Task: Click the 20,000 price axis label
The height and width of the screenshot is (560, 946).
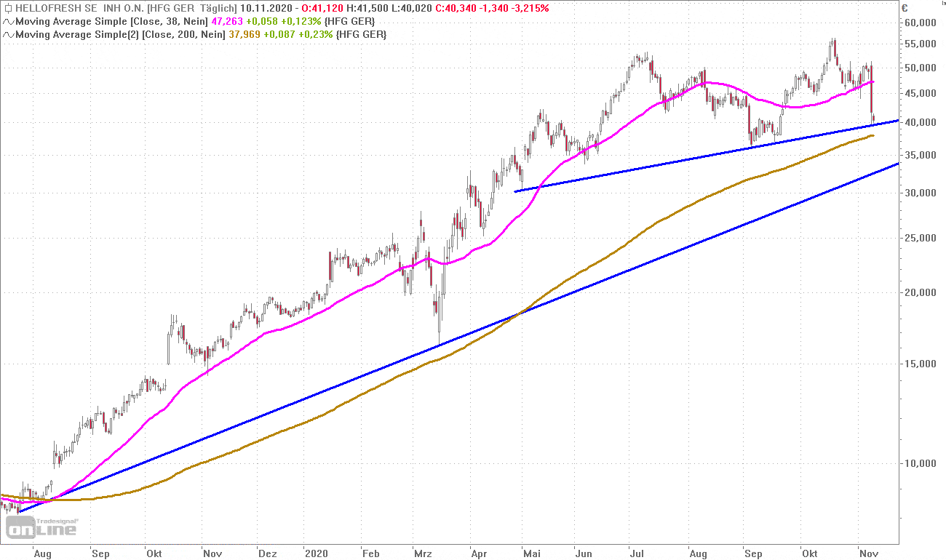Action: coord(921,293)
